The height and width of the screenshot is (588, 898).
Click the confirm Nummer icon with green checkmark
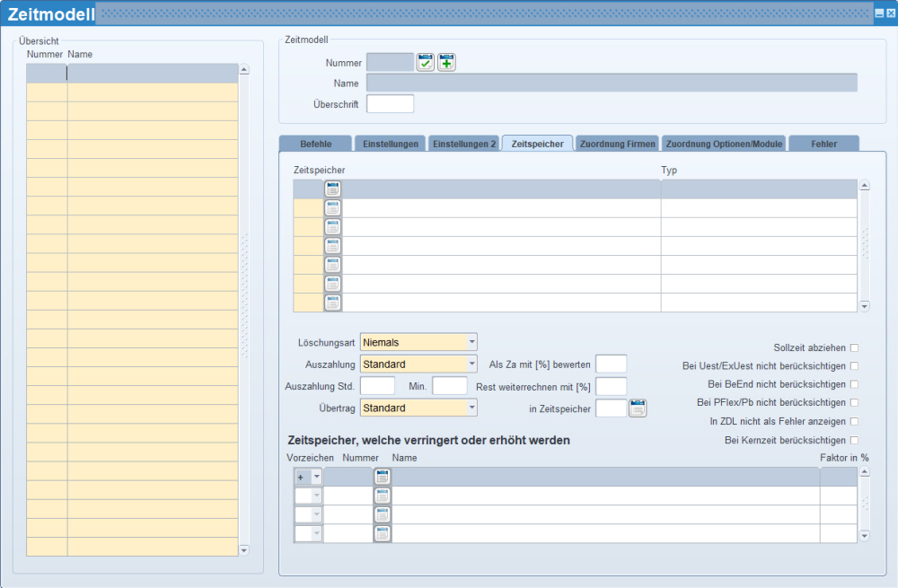coord(425,62)
